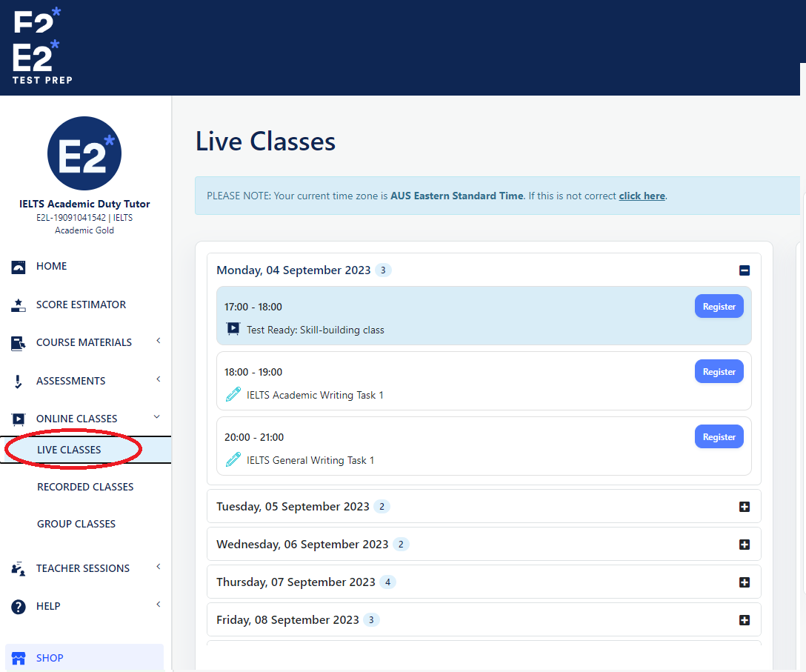Click the Online Classes video icon
806x672 pixels.
pos(18,418)
